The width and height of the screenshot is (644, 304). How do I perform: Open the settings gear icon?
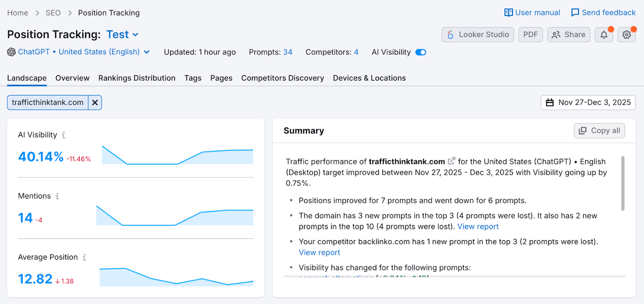(x=626, y=34)
